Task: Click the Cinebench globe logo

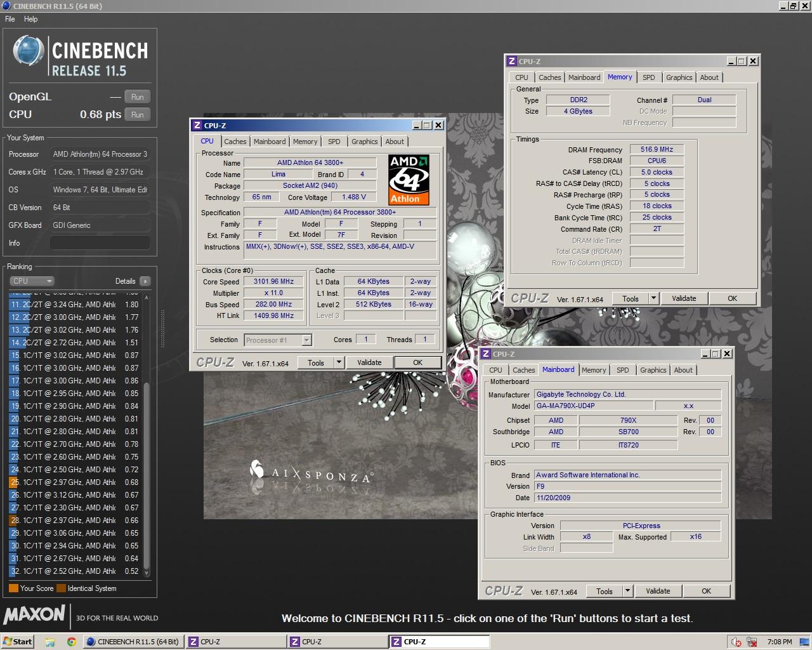Action: (x=28, y=51)
